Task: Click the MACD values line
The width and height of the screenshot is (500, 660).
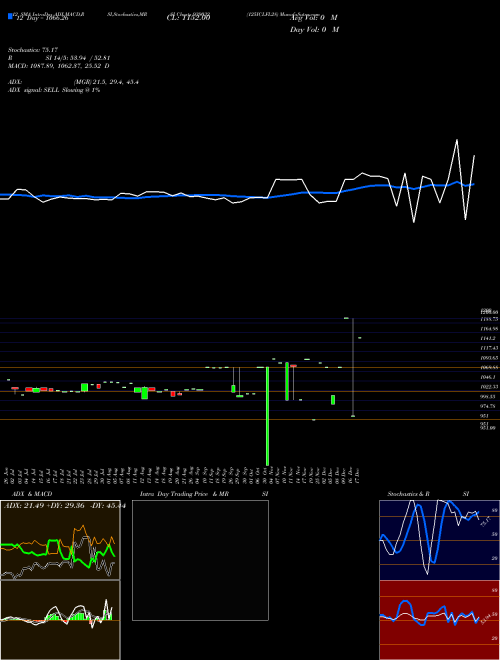Action: tap(59, 66)
